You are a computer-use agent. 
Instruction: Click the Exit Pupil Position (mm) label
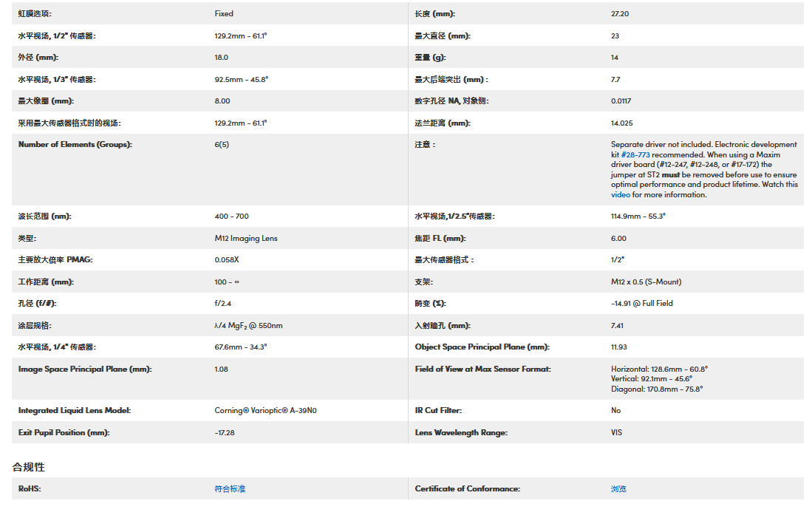(x=64, y=432)
